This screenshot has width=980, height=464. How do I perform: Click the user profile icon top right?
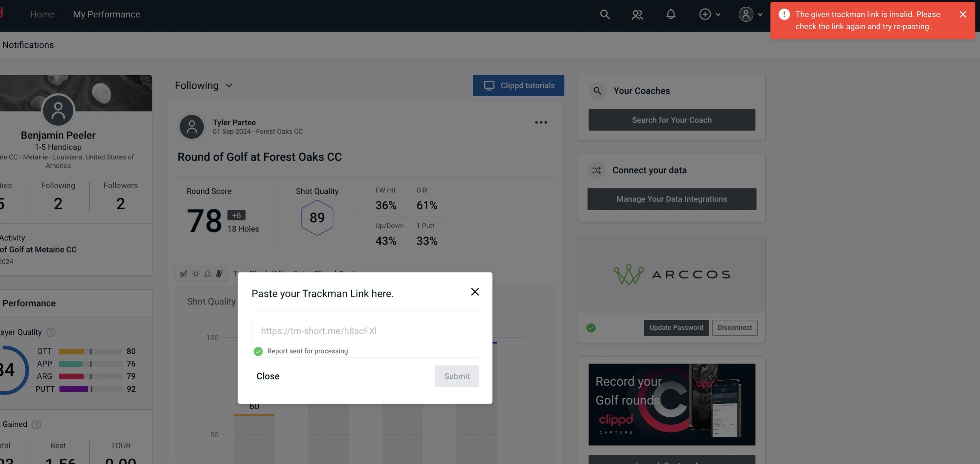[x=746, y=14]
